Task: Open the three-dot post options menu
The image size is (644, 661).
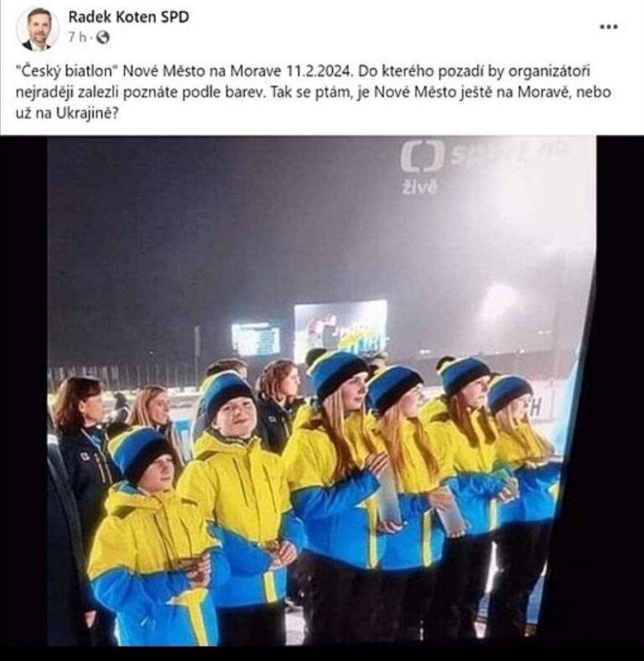Action: click(x=609, y=27)
